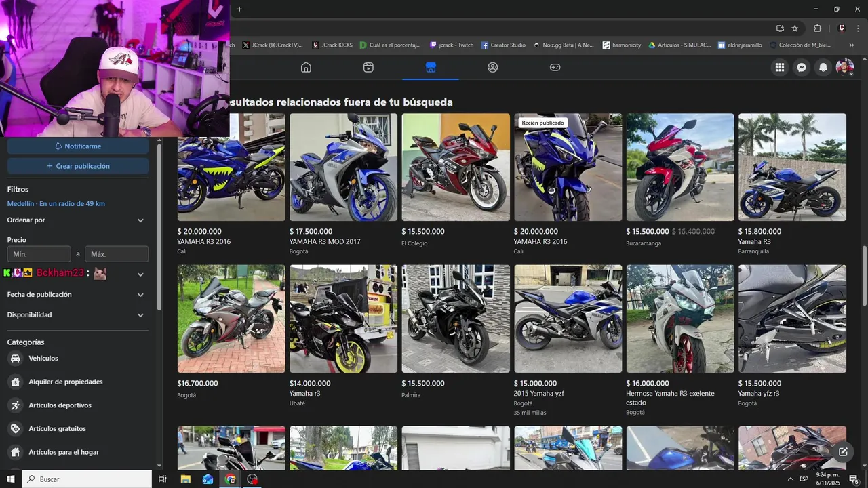Screen dimensions: 868x488
Task: Click the taskbar clock 9:24 p. m.
Action: point(827,479)
